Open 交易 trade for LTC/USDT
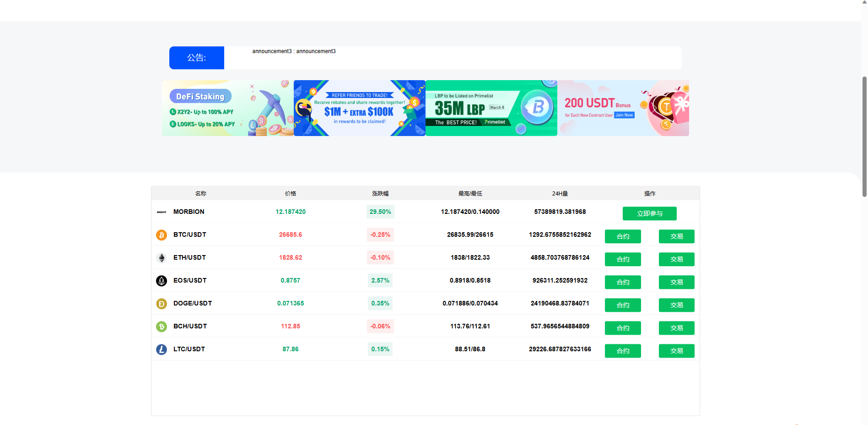The image size is (868, 425). [677, 351]
